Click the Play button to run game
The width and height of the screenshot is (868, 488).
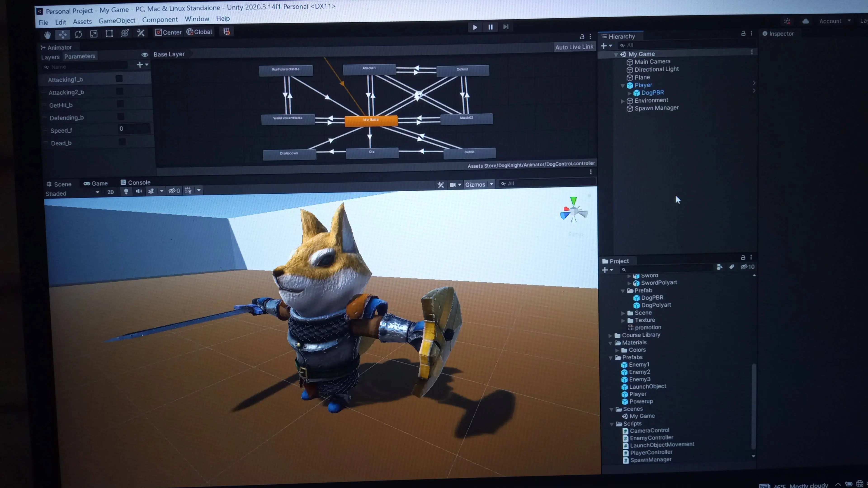pyautogui.click(x=474, y=26)
